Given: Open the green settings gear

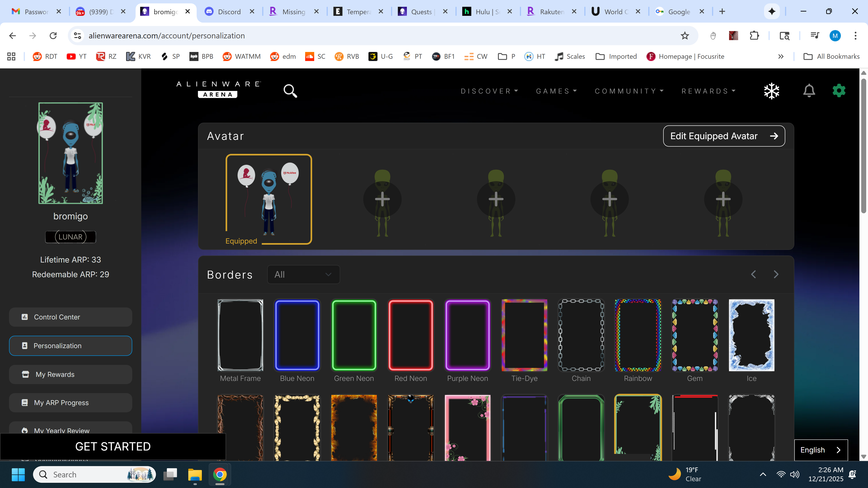Looking at the screenshot, I should pos(839,91).
